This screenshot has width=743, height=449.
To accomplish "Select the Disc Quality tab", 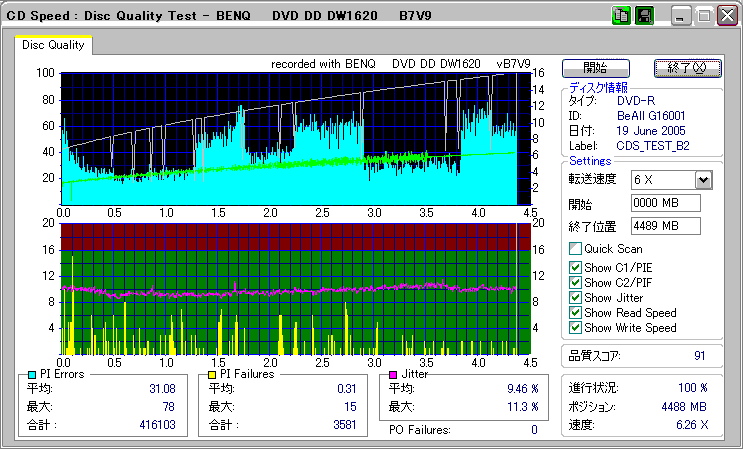I will (53, 45).
